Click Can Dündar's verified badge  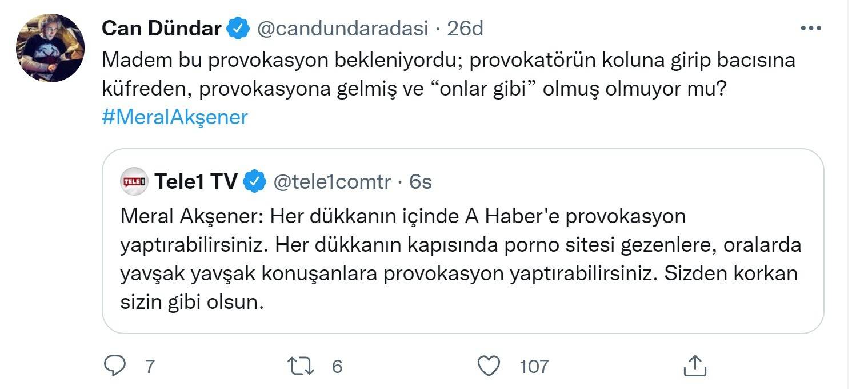pyautogui.click(x=238, y=28)
